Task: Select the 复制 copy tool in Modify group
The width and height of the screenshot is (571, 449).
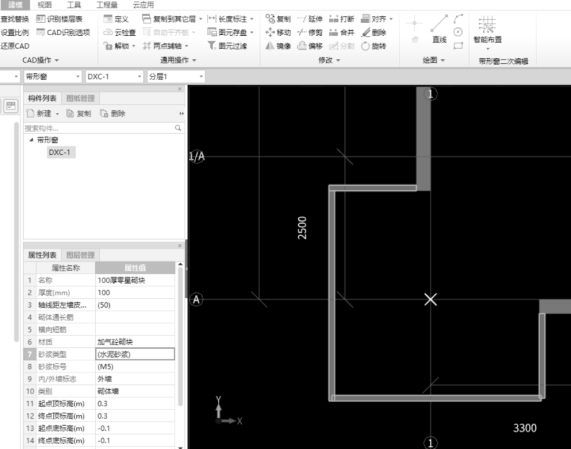Action: [278, 19]
